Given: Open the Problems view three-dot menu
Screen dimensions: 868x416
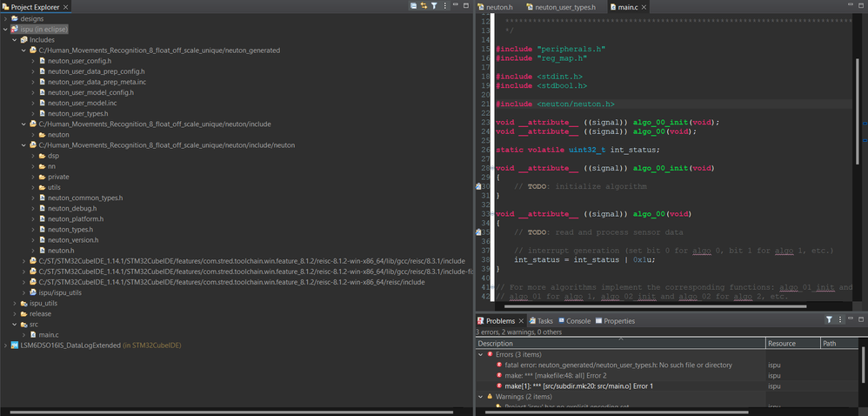Looking at the screenshot, I should 840,319.
